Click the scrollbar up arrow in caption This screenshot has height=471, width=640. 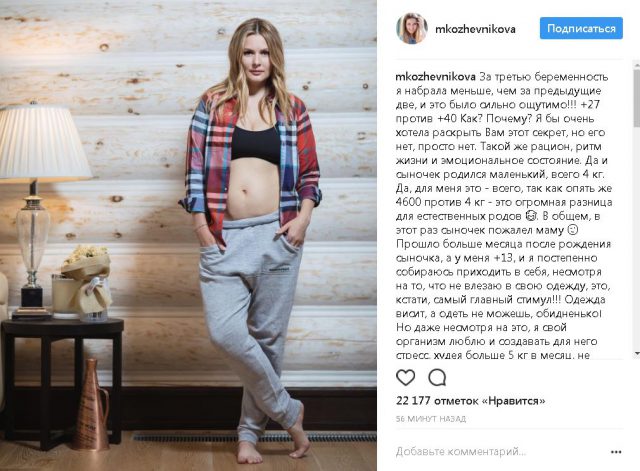pyautogui.click(x=637, y=64)
